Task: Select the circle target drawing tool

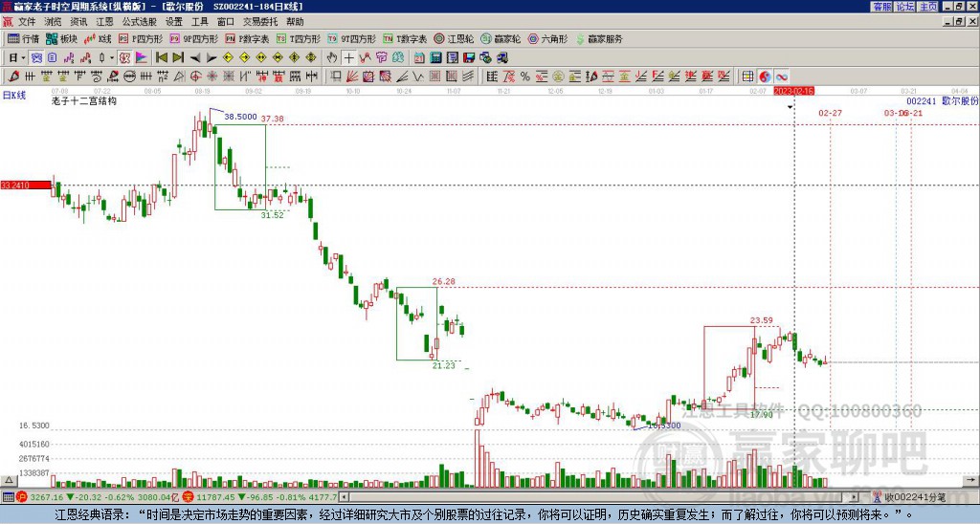Action: tap(195, 76)
